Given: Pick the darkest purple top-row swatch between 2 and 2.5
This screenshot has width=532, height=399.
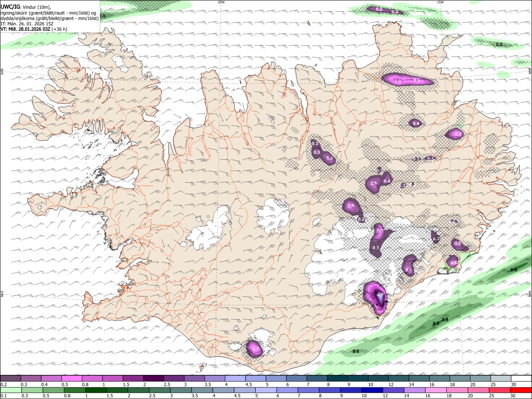Looking at the screenshot, I should [x=153, y=379].
